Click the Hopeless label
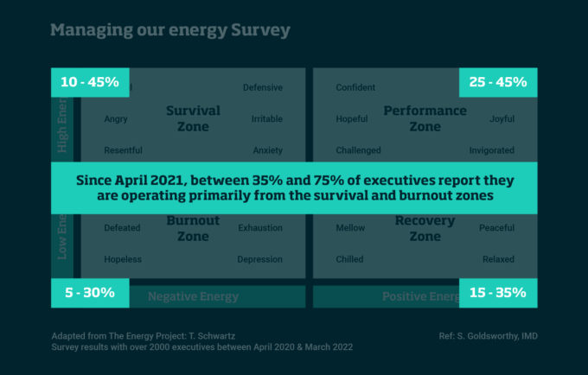Image resolution: width=588 pixels, height=375 pixels. coord(122,259)
